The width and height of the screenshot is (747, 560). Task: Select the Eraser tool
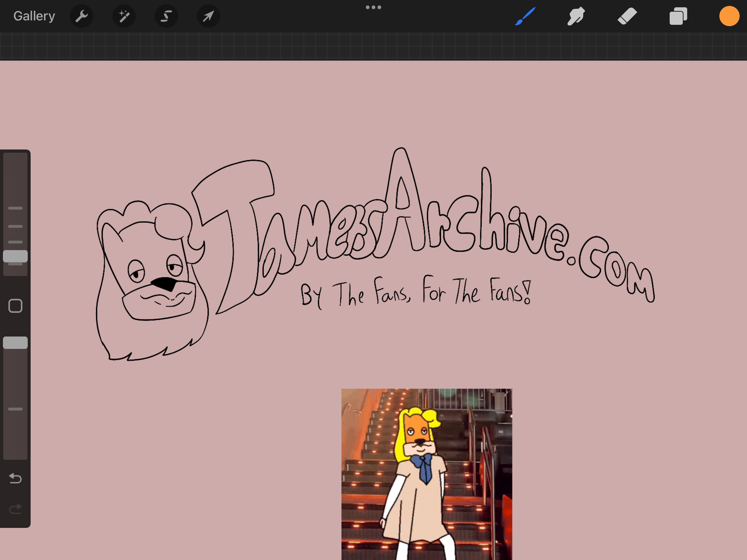[627, 16]
